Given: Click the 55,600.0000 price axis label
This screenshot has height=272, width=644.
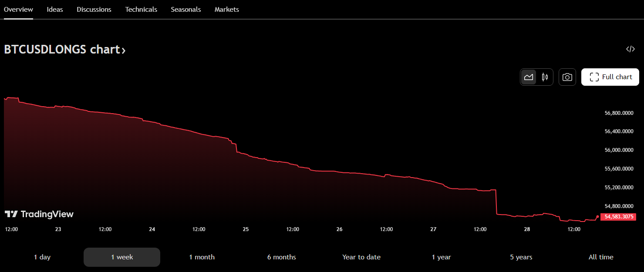Looking at the screenshot, I should pyautogui.click(x=619, y=169).
